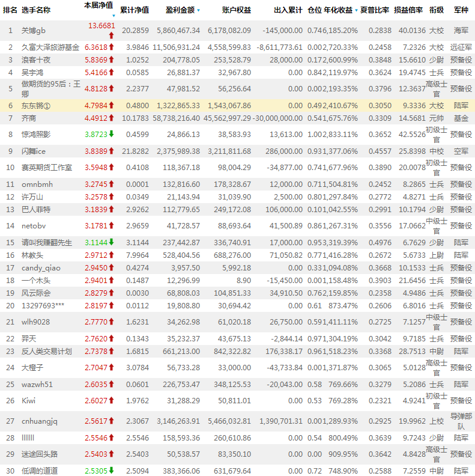Screen dimensions: 475x476
Task: Open player 低调的道道
Action: coord(40,471)
